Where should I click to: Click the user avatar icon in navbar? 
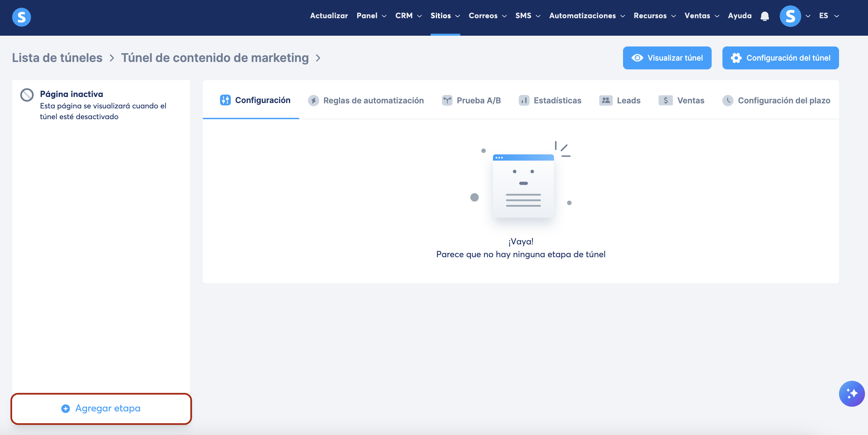pos(790,16)
